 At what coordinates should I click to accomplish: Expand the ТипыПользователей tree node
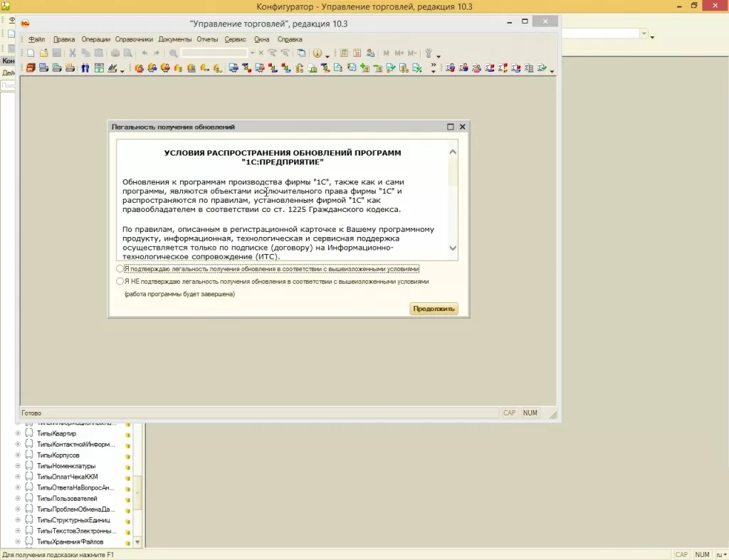coord(18,499)
